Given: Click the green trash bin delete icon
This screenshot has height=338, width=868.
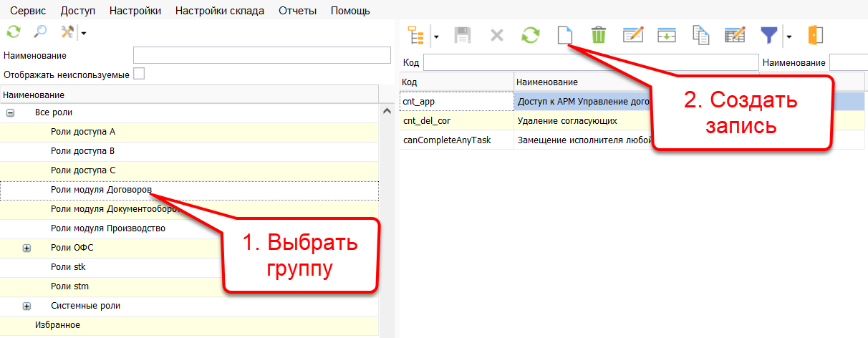Looking at the screenshot, I should point(598,34).
